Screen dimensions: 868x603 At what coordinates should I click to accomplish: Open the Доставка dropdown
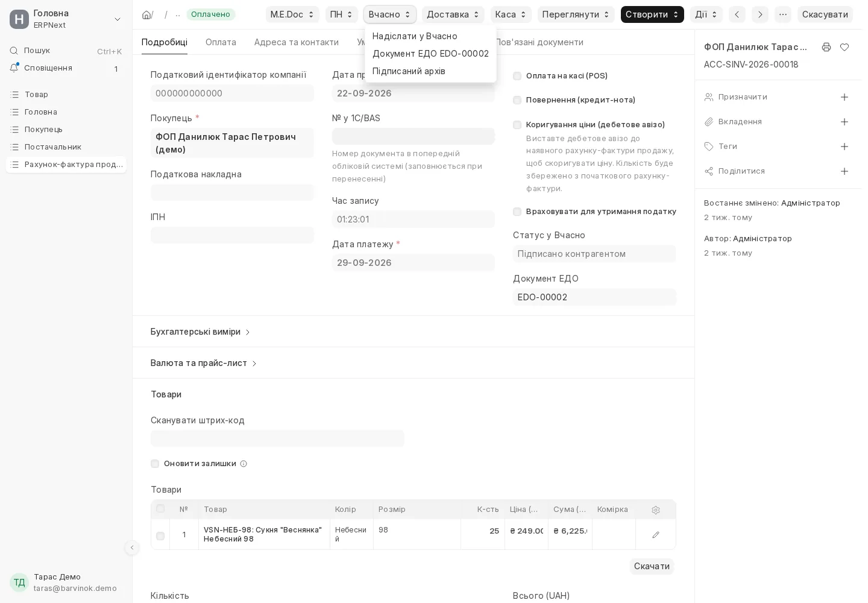[x=453, y=14]
